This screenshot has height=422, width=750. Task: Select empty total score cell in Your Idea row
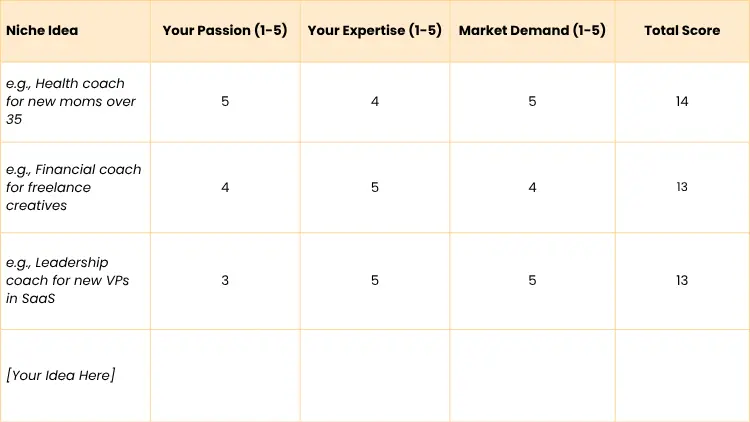pos(682,375)
